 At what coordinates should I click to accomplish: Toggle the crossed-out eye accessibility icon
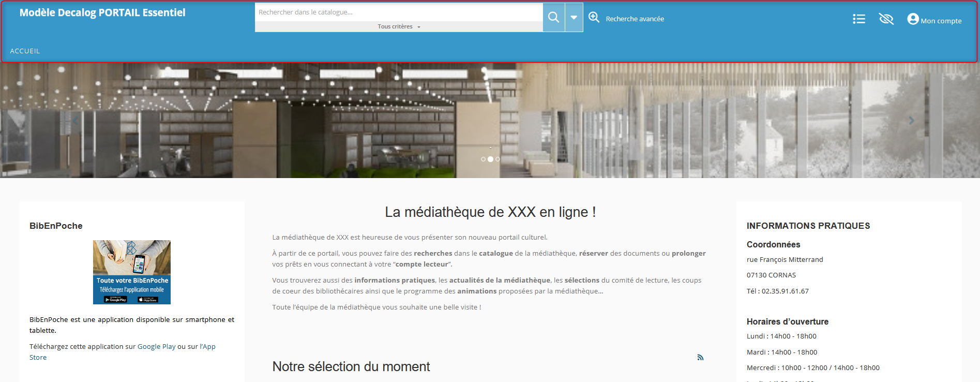[886, 19]
